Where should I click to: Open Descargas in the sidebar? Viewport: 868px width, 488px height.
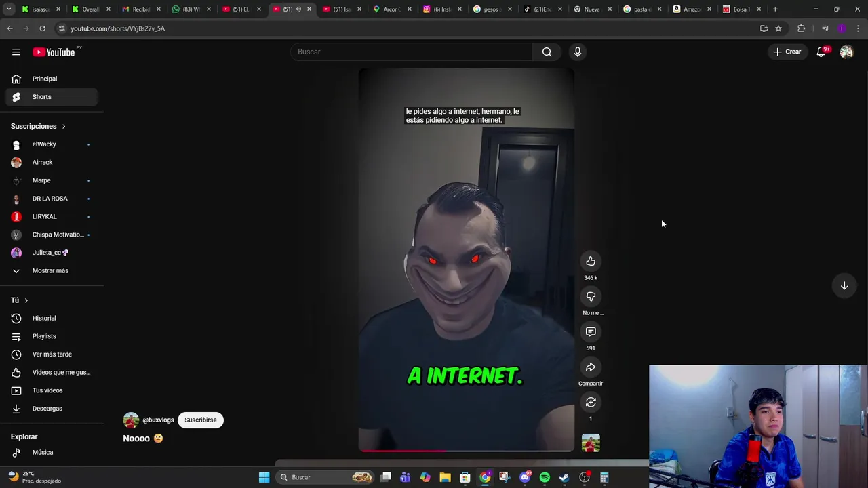pos(52,408)
